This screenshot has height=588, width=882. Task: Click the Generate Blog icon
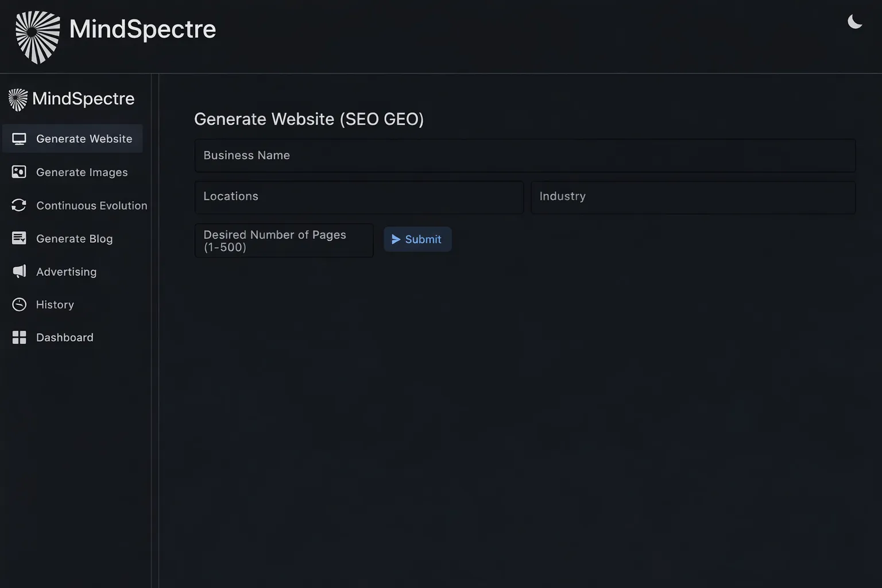click(x=19, y=238)
